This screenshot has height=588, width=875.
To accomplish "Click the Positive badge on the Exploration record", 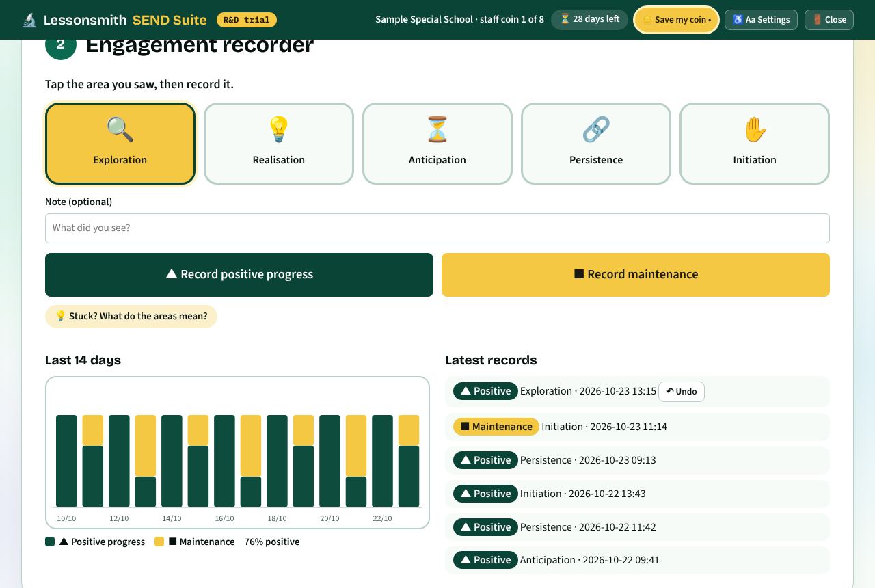I will (x=485, y=391).
